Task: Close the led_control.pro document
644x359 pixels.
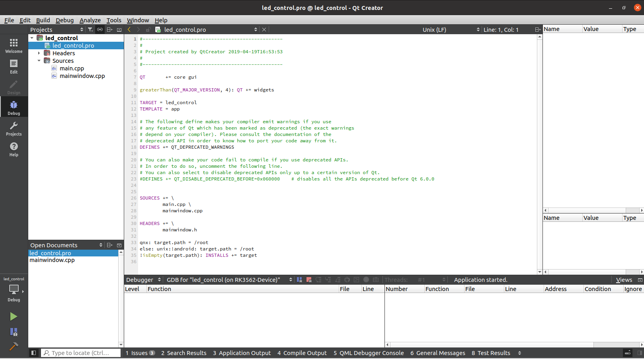Action: click(264, 29)
